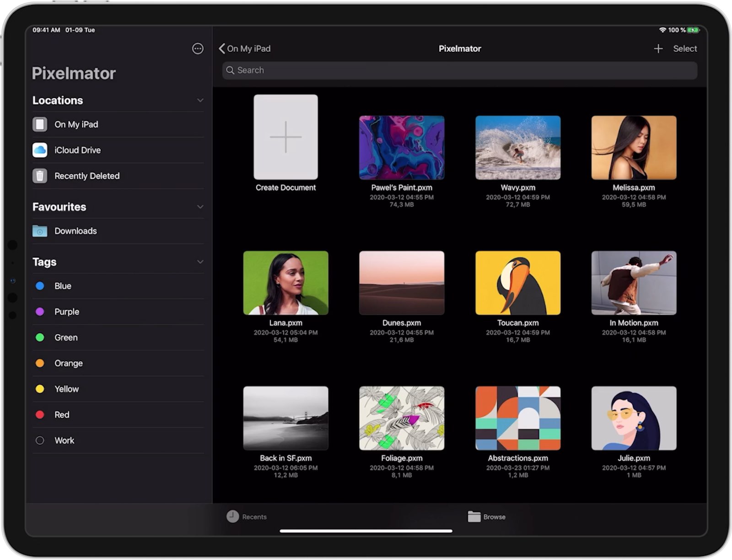
Task: Open Downloads favourite
Action: 118,231
